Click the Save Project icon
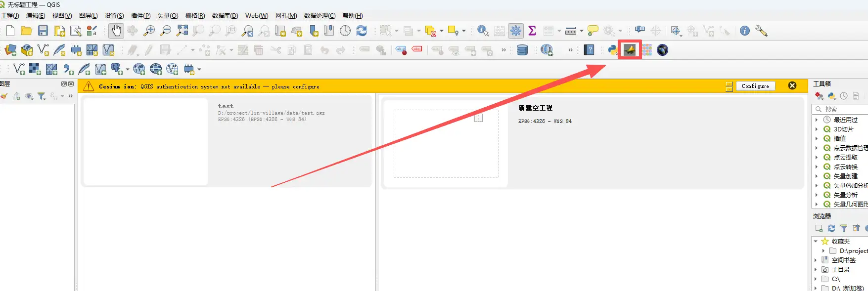 pos(43,31)
